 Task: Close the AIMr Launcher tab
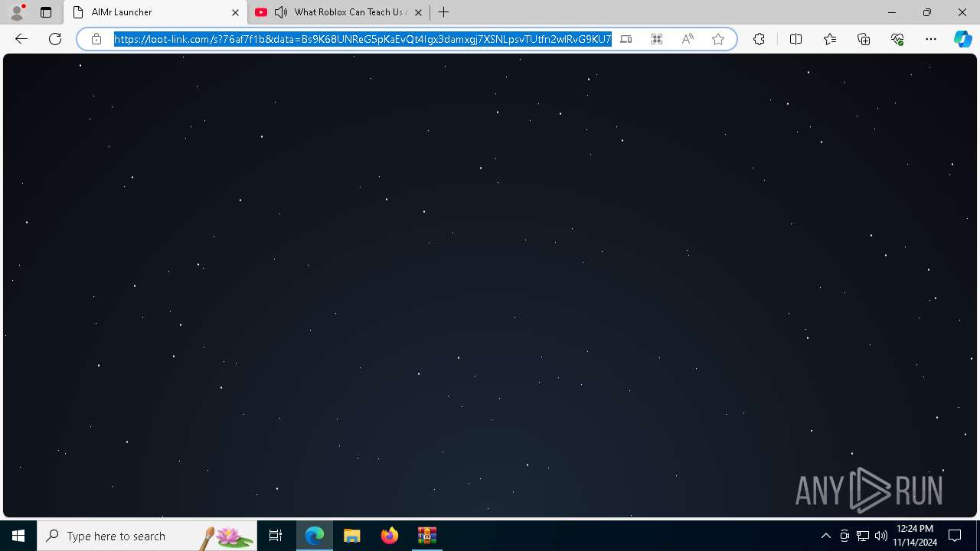[x=236, y=12]
